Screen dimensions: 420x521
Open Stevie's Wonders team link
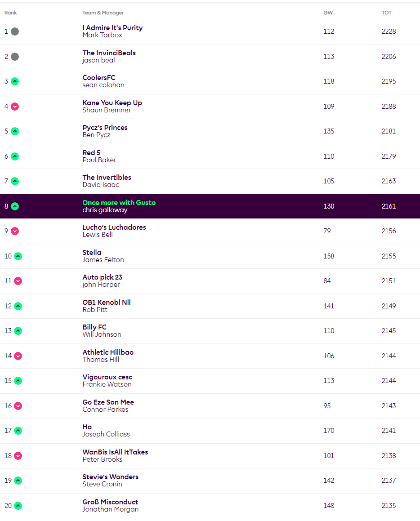(110, 477)
